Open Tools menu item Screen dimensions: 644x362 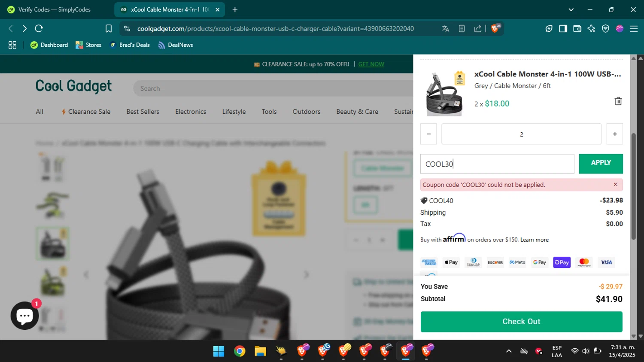click(x=269, y=112)
